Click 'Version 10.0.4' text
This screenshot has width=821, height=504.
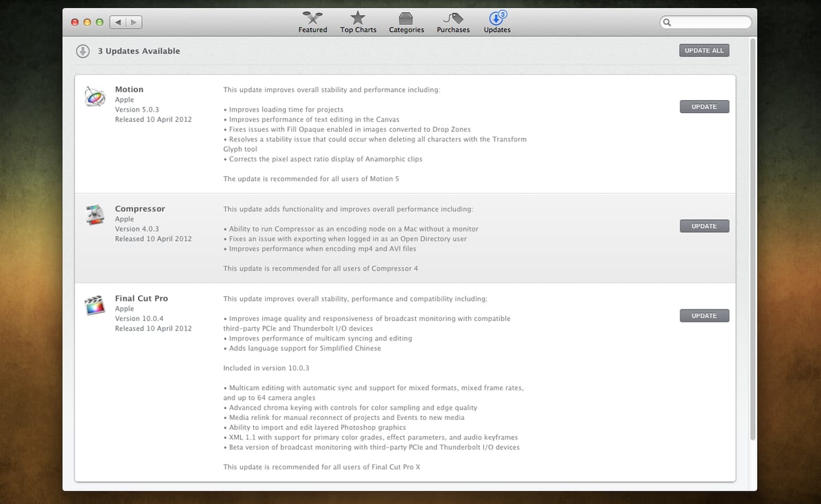139,318
